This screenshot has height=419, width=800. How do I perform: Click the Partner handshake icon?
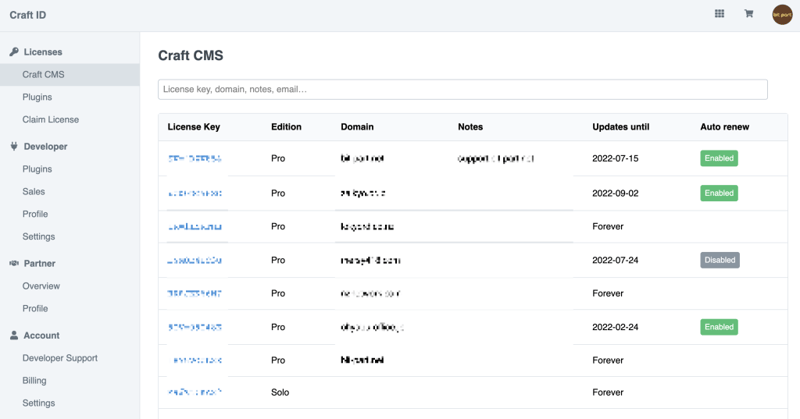[x=14, y=264]
